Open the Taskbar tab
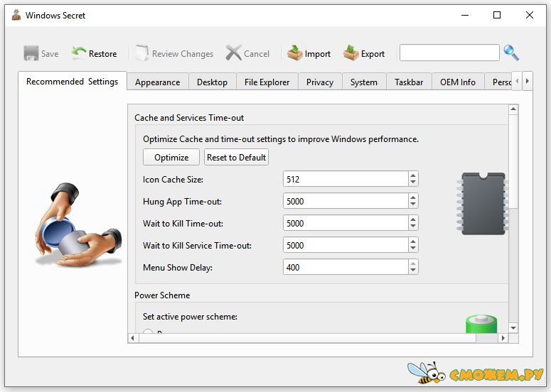This screenshot has width=551, height=392. click(x=409, y=82)
